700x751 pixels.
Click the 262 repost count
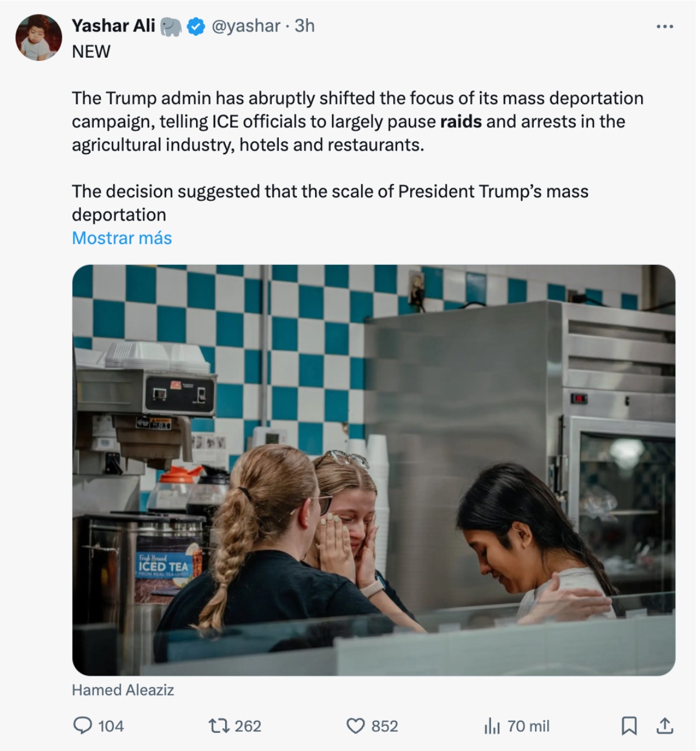click(248, 726)
